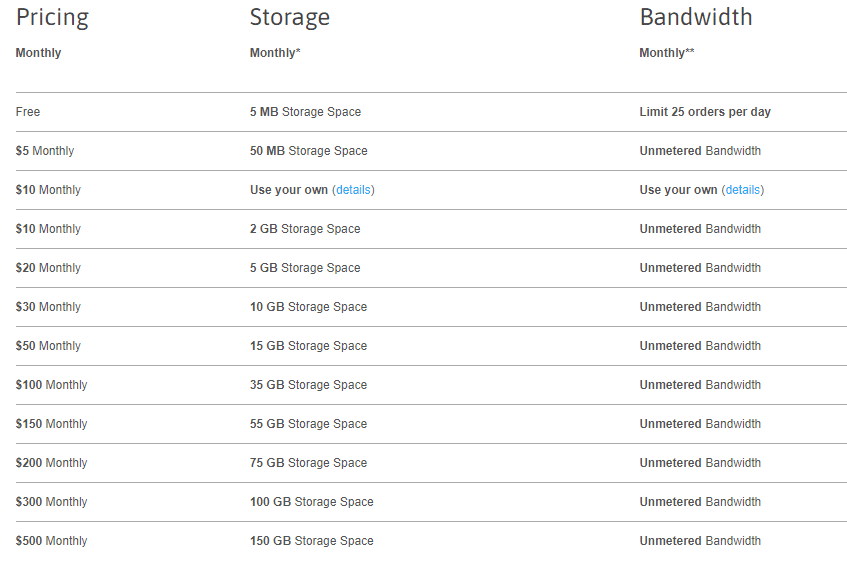Viewport: 847px width, 564px height.
Task: Click the Pricing heading
Action: [x=52, y=18]
